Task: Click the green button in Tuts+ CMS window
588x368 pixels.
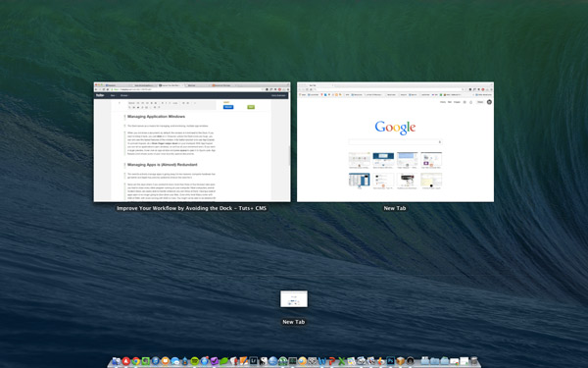Action: [x=251, y=107]
